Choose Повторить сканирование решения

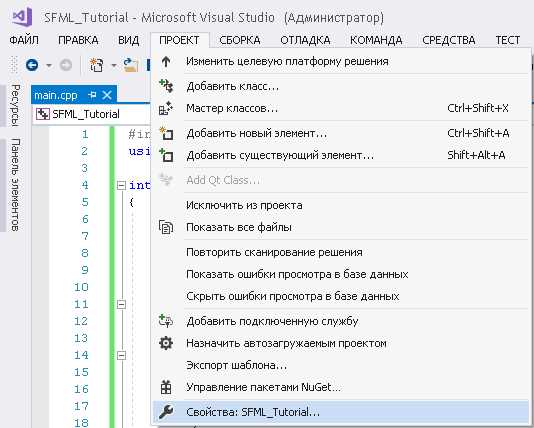(341, 252)
